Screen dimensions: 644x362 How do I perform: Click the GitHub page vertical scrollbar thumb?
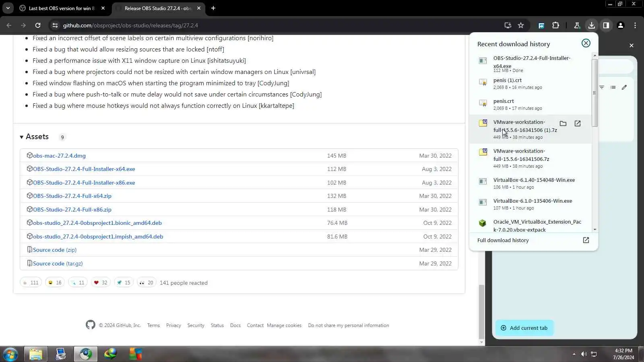click(481, 312)
